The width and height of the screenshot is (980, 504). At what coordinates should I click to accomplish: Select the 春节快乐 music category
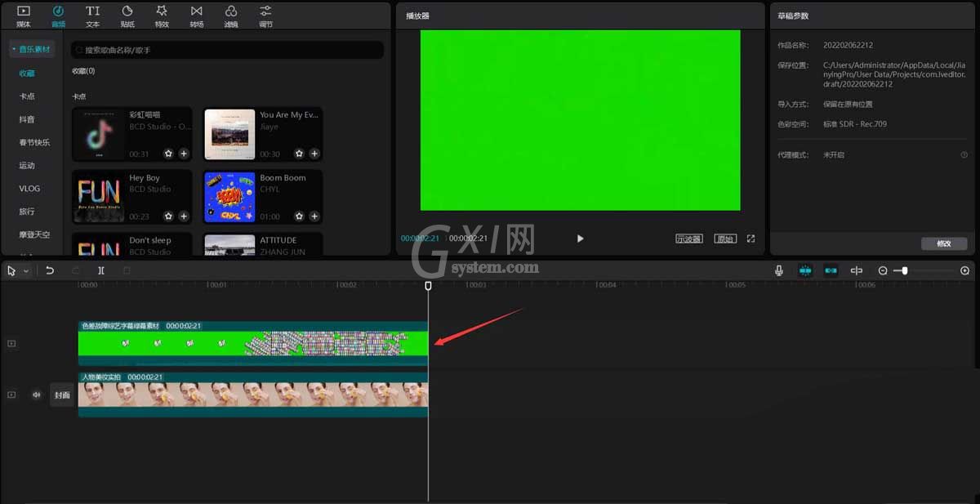[x=34, y=142]
